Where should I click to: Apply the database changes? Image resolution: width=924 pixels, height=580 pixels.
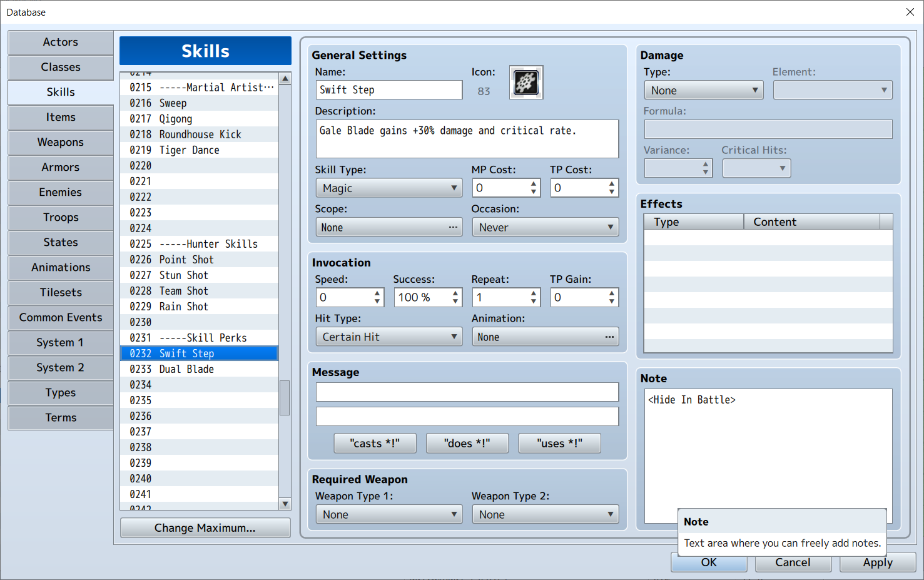(876, 562)
